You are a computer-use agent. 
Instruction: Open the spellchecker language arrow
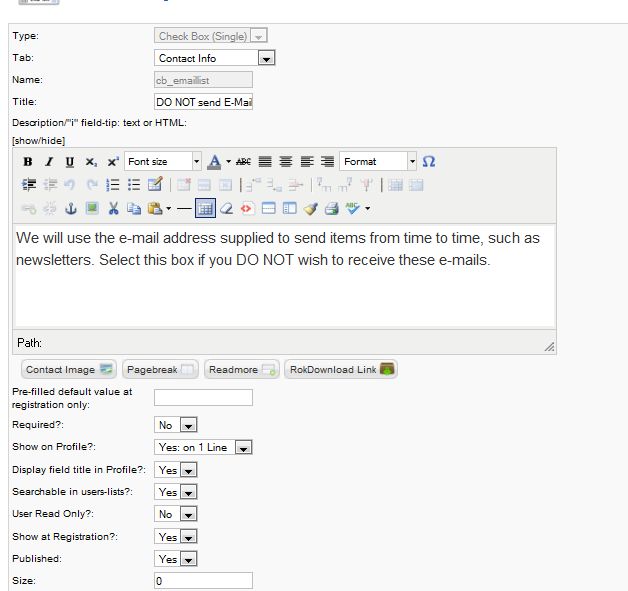pyautogui.click(x=367, y=209)
